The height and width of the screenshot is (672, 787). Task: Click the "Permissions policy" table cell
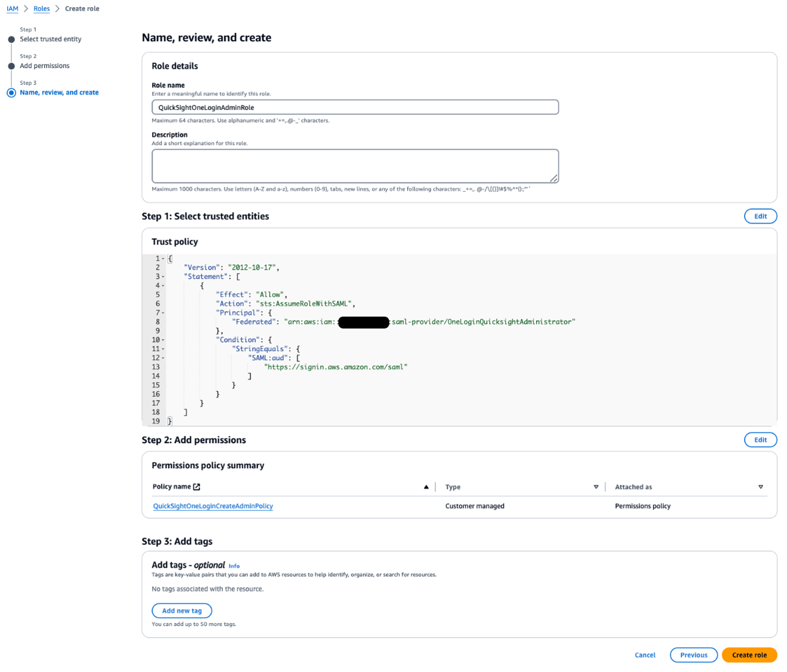(643, 506)
